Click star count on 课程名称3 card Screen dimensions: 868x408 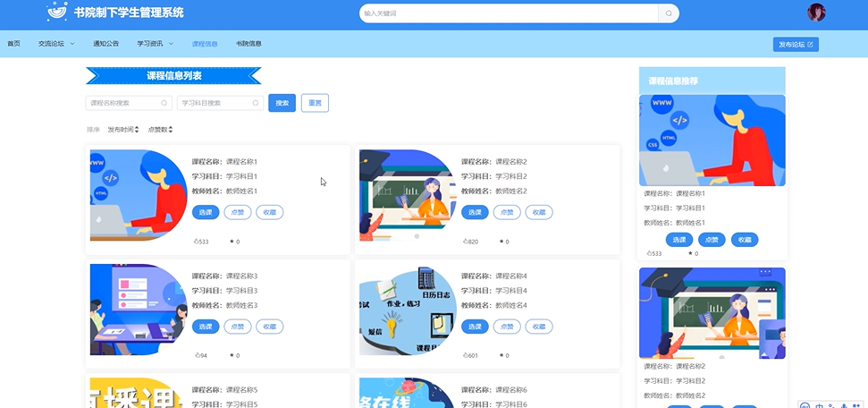click(235, 355)
